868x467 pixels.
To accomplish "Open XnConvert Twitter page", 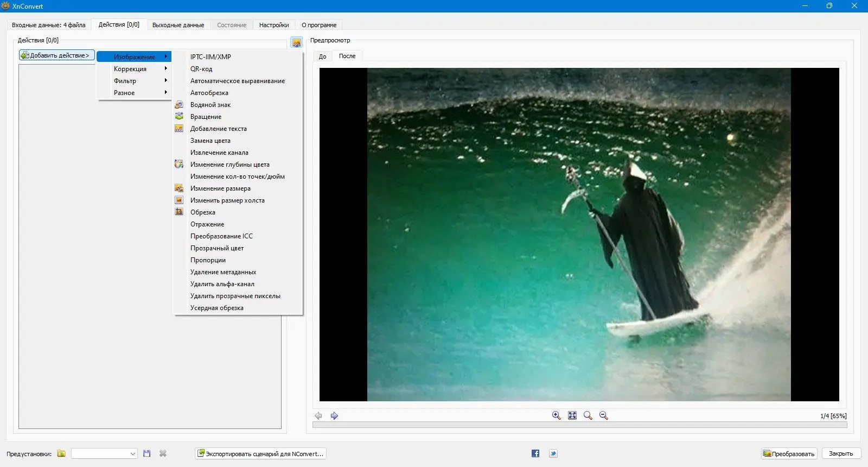I will point(553,453).
